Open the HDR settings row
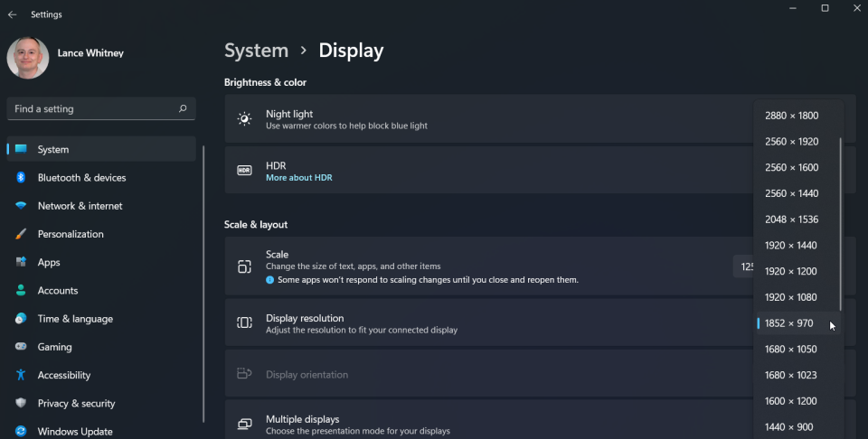Screen dimensions: 868x439 489,171
